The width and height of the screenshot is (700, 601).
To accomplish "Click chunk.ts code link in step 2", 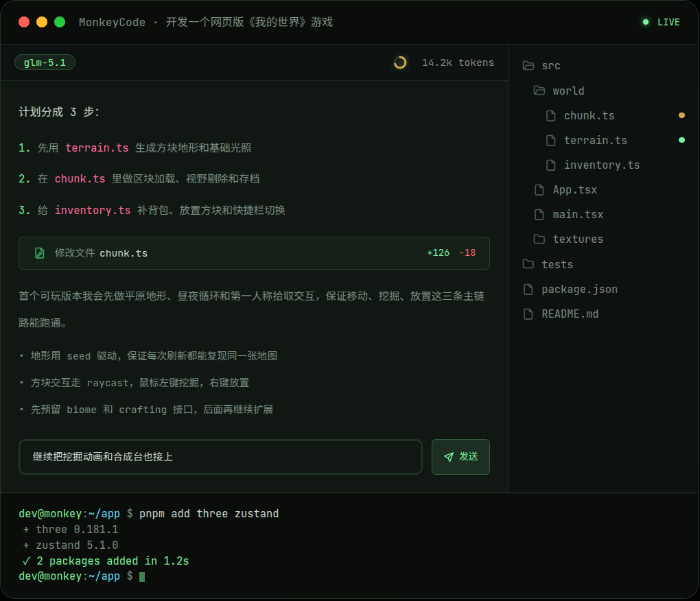I will pos(80,179).
